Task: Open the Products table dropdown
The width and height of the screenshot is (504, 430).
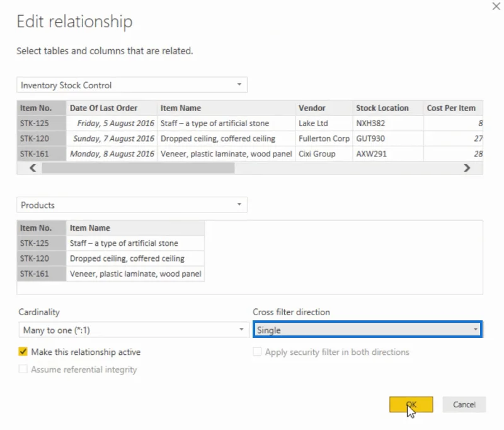Action: click(132, 205)
